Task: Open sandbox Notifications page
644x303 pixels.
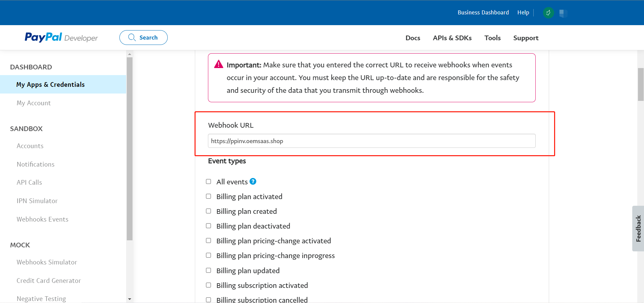Action: pos(36,164)
